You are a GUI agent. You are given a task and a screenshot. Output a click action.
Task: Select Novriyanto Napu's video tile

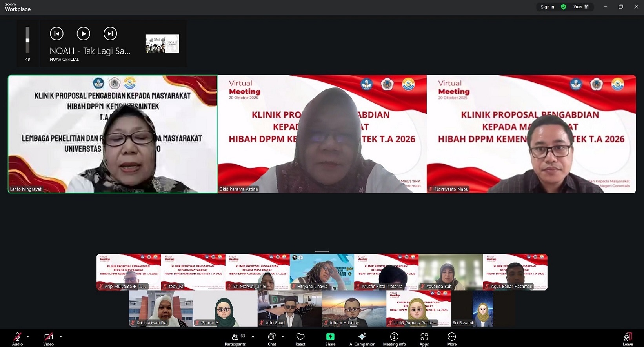coord(531,134)
